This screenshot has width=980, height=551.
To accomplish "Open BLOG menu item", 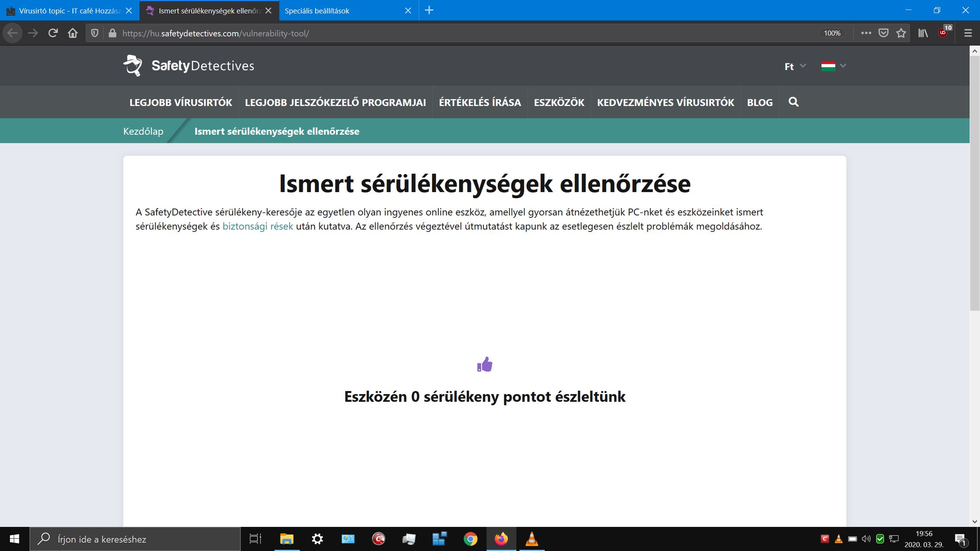I will point(759,102).
